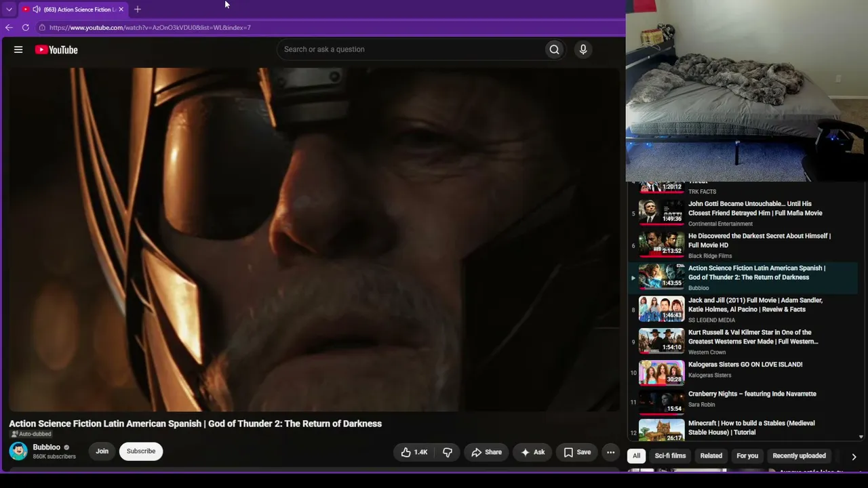Go to YouTube home via logo
This screenshot has height=488, width=868.
point(56,49)
